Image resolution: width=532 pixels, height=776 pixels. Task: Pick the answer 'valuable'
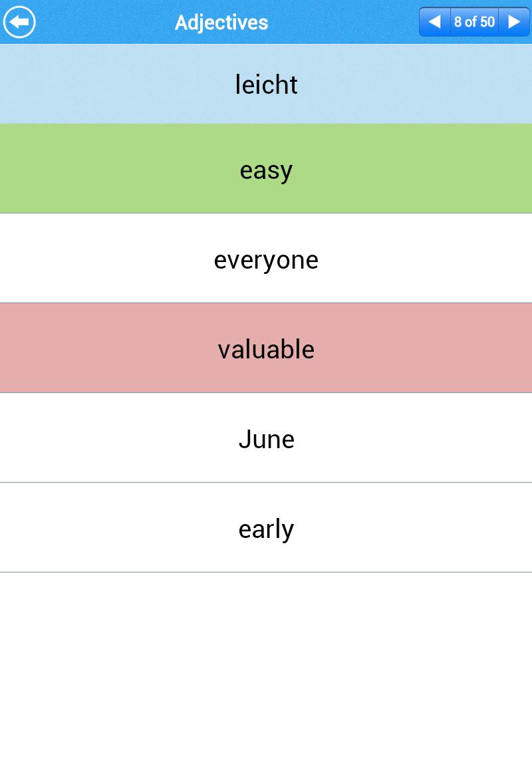(266, 348)
